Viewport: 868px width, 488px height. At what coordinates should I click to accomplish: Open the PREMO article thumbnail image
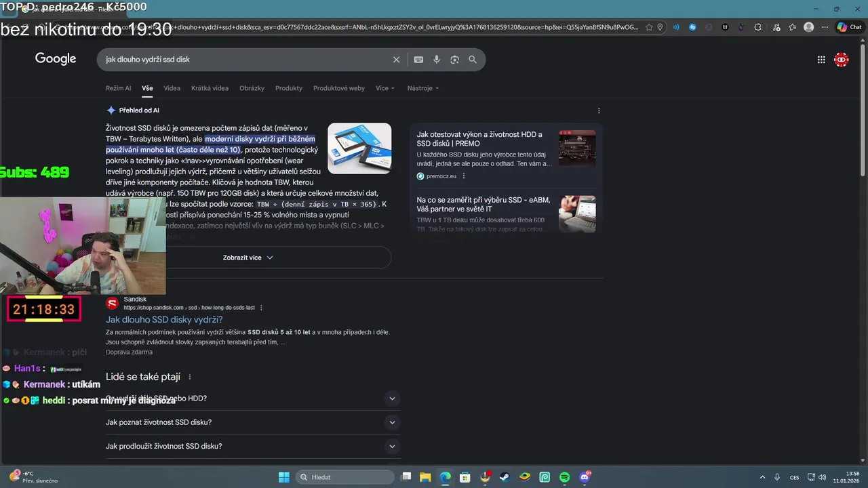pos(577,148)
